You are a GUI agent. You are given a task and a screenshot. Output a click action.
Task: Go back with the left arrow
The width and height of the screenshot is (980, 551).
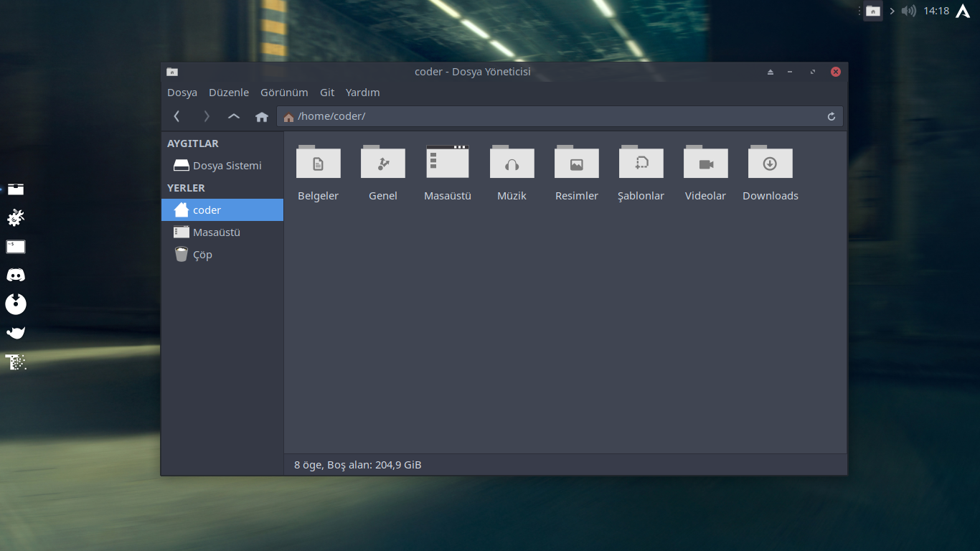[x=177, y=116]
